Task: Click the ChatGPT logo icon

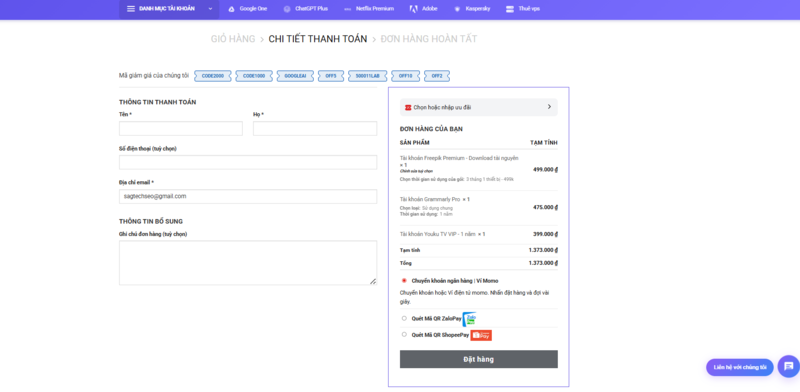Action: (287, 9)
